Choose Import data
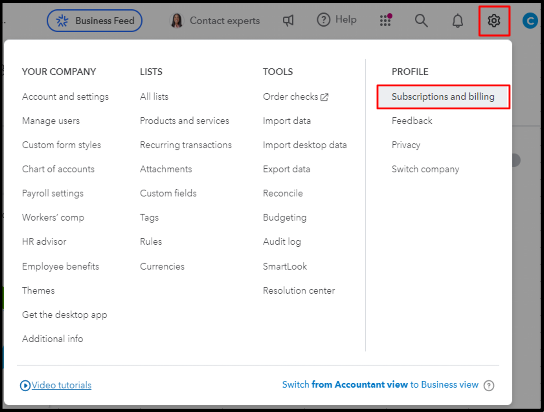Viewport: 544px width, 412px height. [287, 121]
